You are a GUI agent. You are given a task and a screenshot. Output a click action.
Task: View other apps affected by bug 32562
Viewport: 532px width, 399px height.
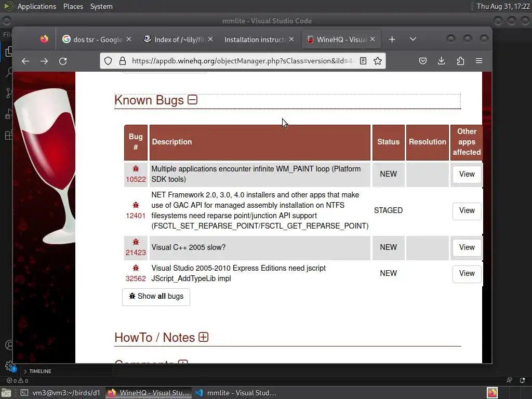pyautogui.click(x=467, y=273)
